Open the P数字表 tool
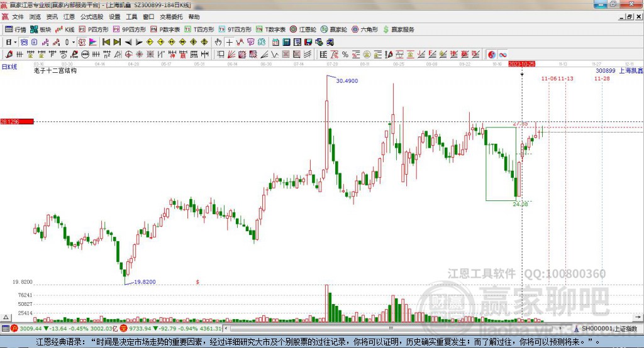 point(165,30)
